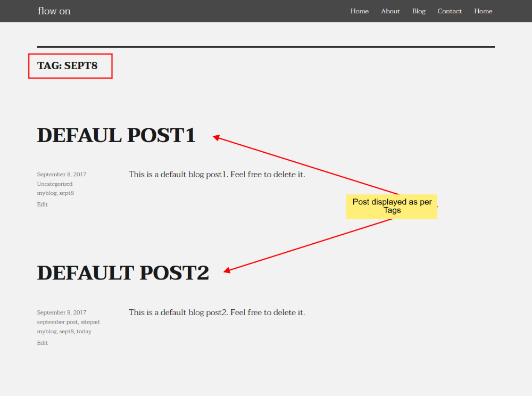Open the DEFAULT POST2 post title
Viewport: 532px width, 396px height.
(123, 273)
